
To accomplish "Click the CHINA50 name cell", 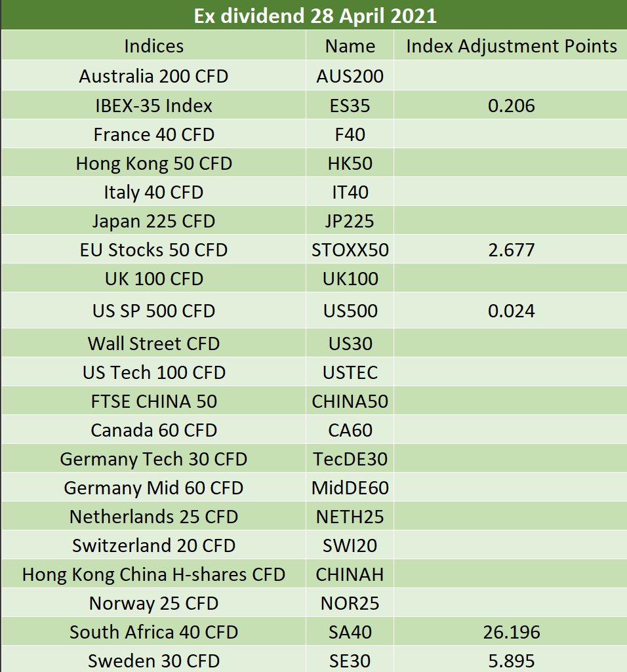I will pos(350,401).
